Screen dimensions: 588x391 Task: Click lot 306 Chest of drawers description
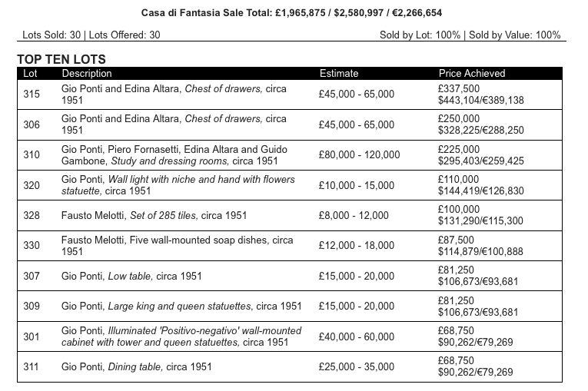[174, 124]
